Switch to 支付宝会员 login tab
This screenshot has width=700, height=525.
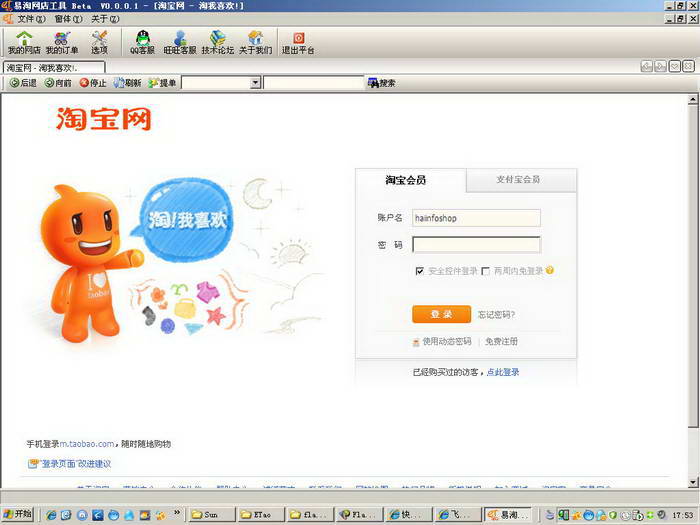click(x=521, y=180)
